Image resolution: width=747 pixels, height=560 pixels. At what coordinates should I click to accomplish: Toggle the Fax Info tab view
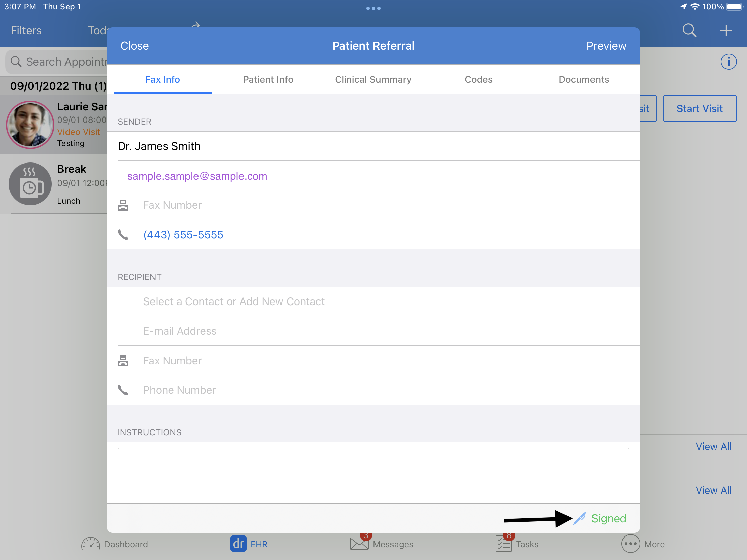pos(162,79)
